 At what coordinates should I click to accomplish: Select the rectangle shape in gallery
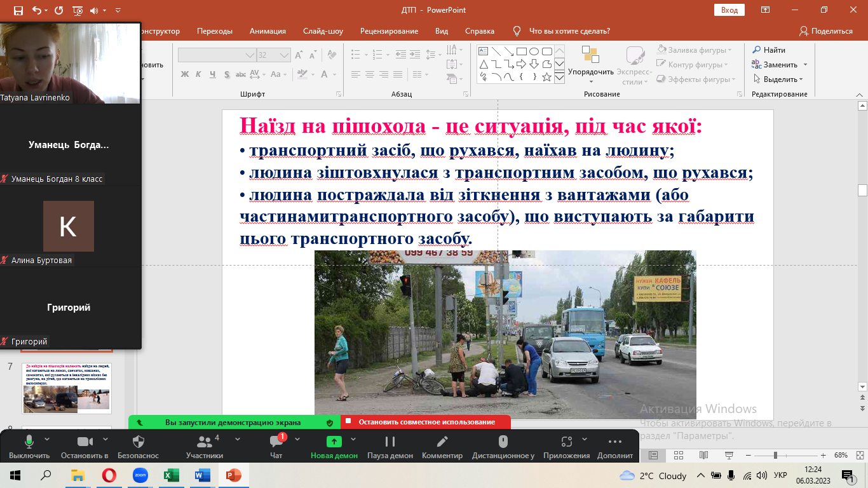[x=521, y=51]
